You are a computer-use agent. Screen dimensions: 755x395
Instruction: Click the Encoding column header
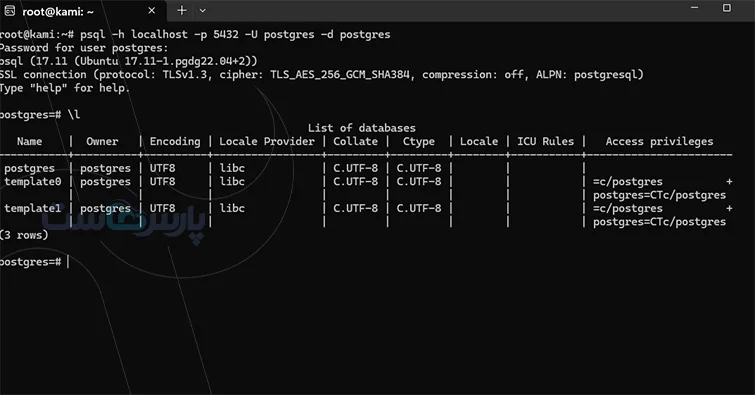click(175, 142)
